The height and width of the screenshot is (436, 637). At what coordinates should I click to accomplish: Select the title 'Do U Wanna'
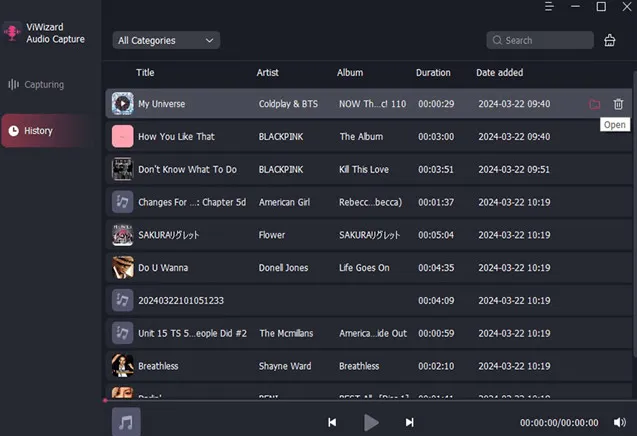point(163,268)
